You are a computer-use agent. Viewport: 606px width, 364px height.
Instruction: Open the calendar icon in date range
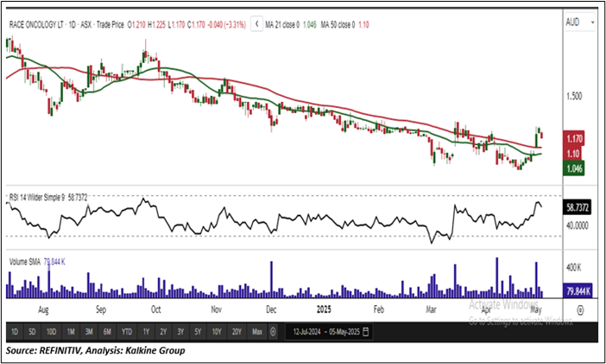pyautogui.click(x=366, y=331)
